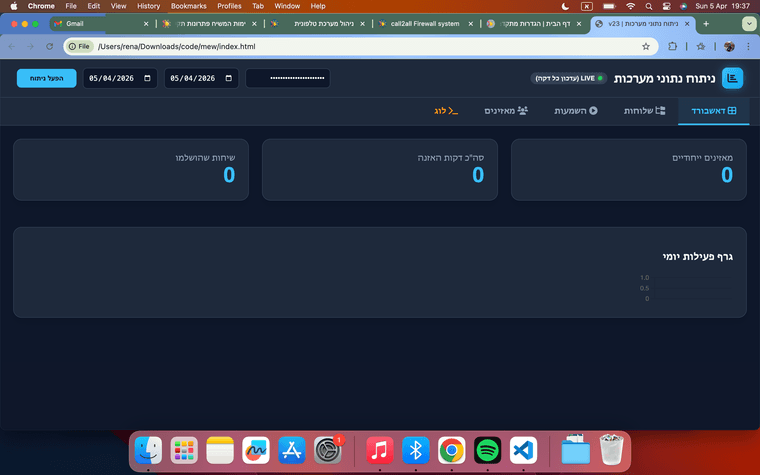Open Spotify from the Dock

(x=487, y=450)
